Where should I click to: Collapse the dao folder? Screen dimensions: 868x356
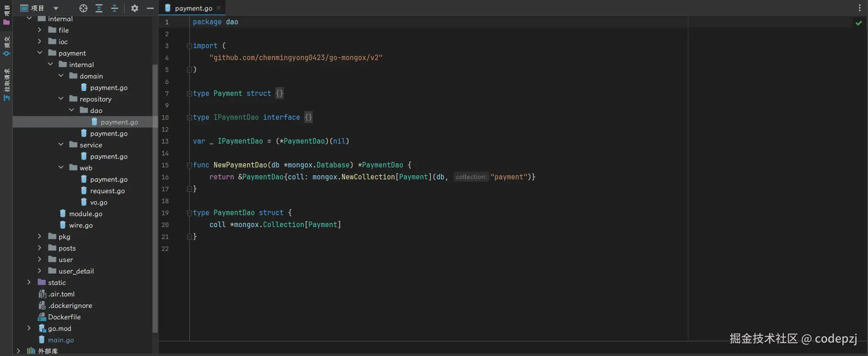coord(71,110)
